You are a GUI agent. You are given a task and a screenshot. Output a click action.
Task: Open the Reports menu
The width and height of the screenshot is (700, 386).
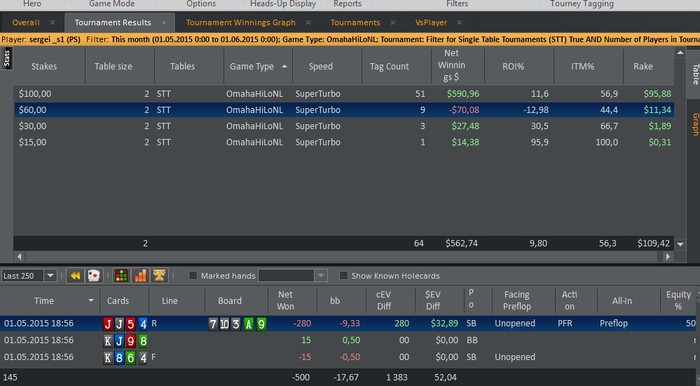(347, 4)
